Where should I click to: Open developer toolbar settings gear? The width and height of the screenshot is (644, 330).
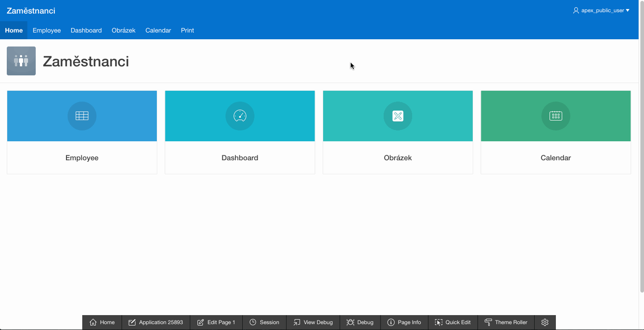(545, 322)
